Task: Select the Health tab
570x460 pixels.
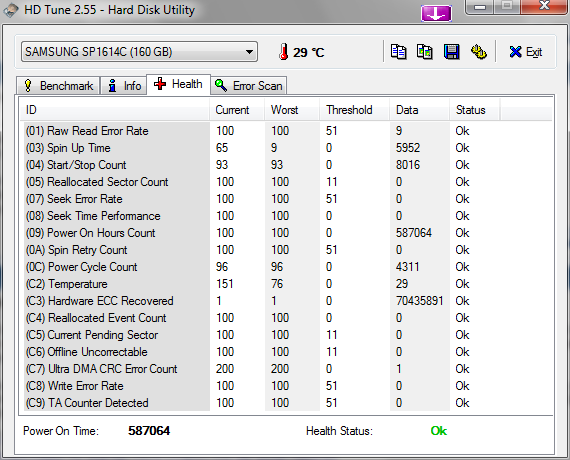Action: 178,84
